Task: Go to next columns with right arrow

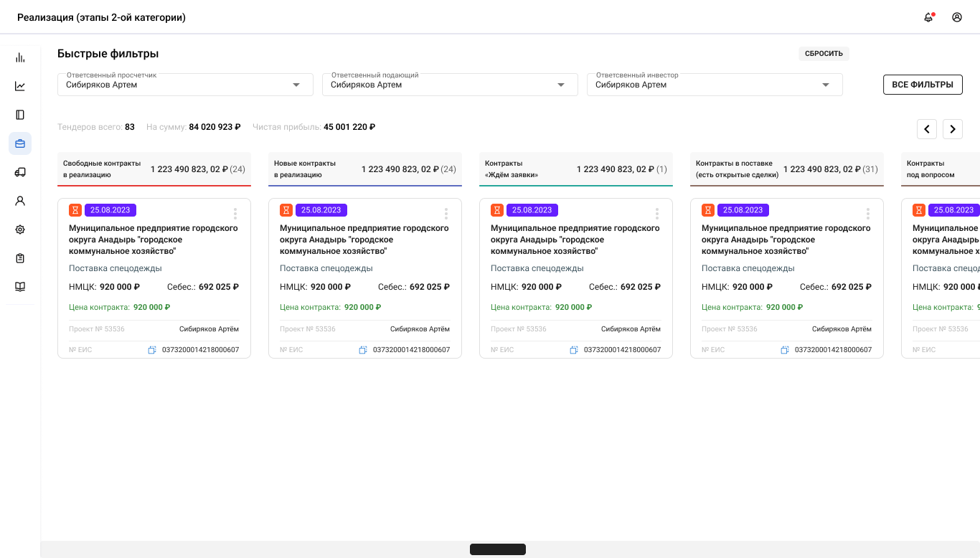Action: pyautogui.click(x=953, y=129)
